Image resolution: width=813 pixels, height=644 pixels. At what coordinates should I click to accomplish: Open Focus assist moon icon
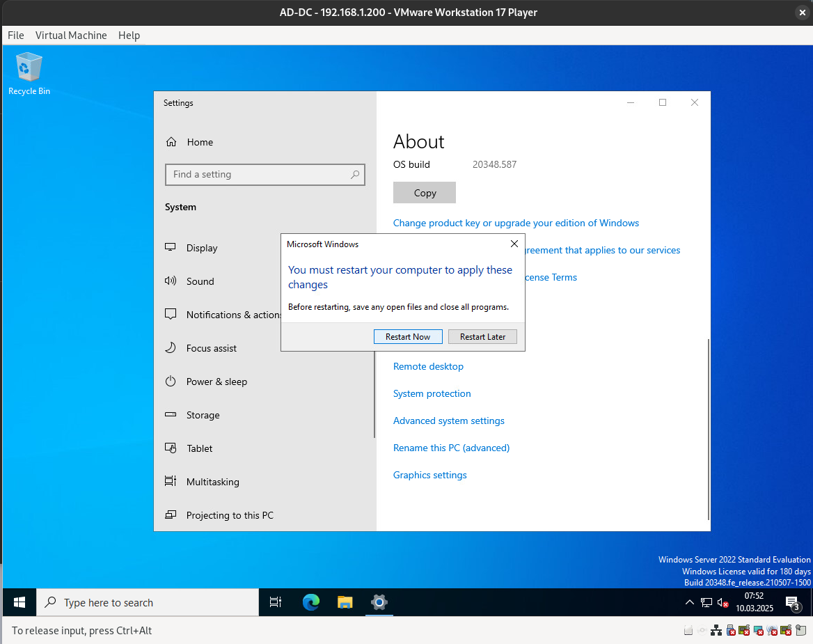click(x=171, y=348)
